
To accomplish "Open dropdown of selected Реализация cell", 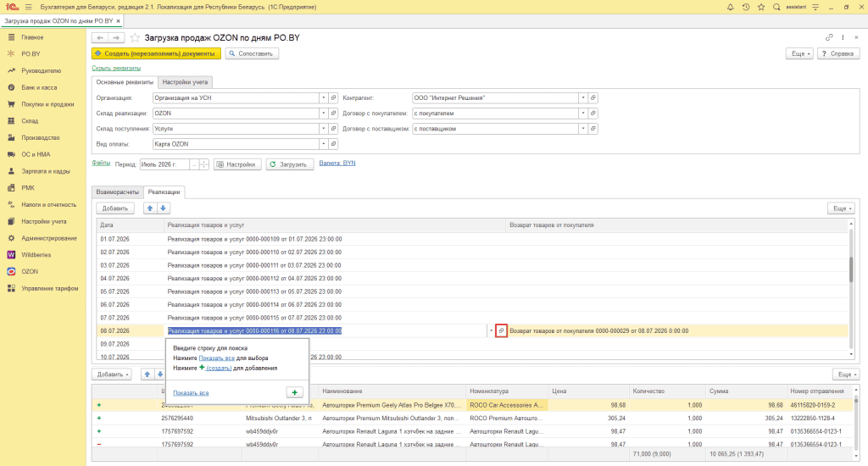I will (491, 331).
